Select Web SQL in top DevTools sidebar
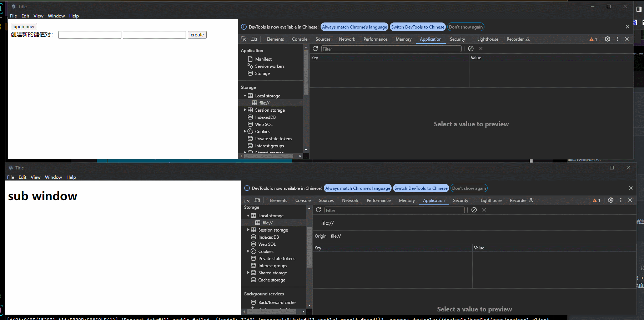644x320 pixels. (264, 125)
